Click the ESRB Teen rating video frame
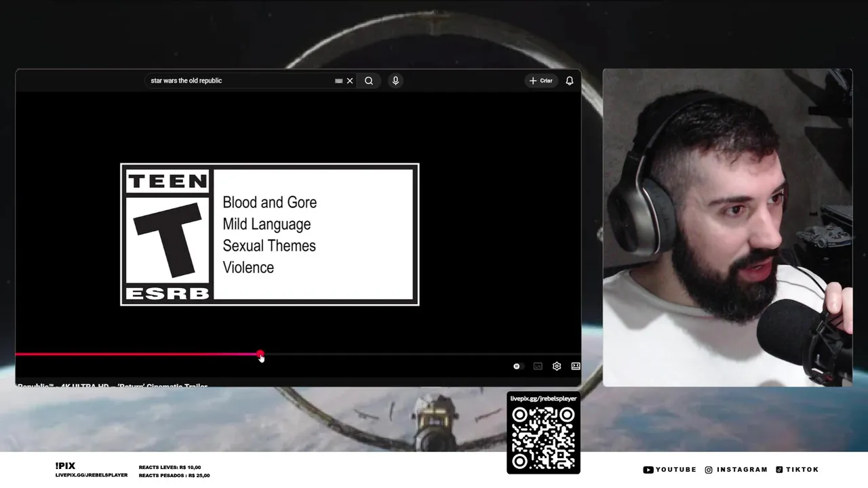This screenshot has width=868, height=488. (270, 235)
